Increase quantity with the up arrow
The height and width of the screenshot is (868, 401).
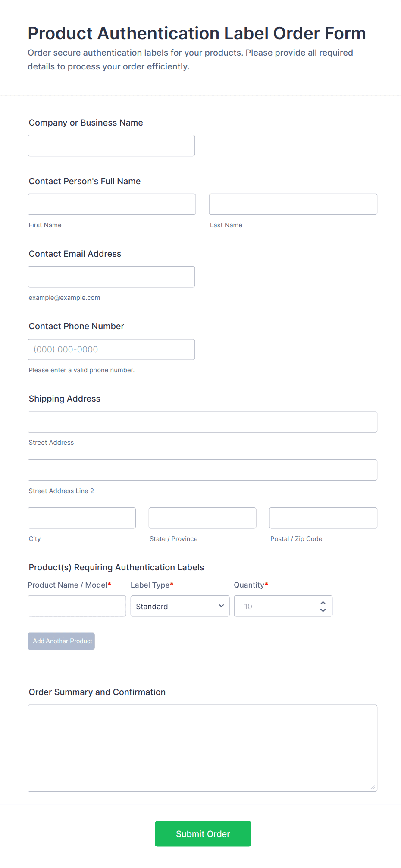[323, 603]
